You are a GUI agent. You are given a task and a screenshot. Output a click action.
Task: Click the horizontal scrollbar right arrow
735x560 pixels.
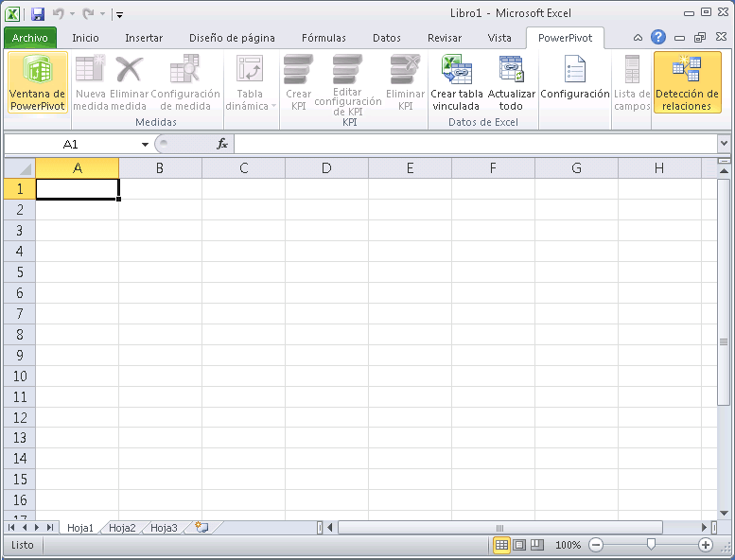(704, 527)
